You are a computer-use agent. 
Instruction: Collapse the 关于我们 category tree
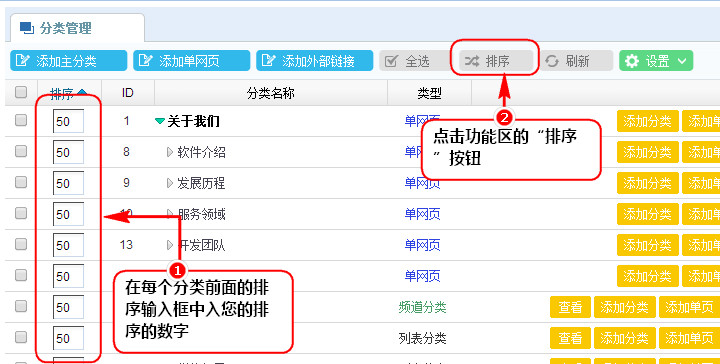pos(160,121)
